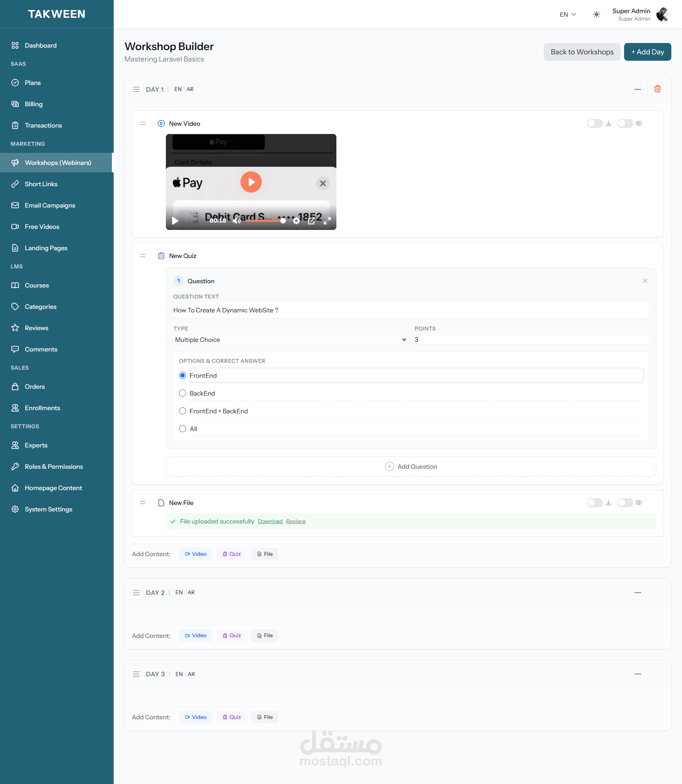
Task: Click the Points input field
Action: (x=531, y=340)
